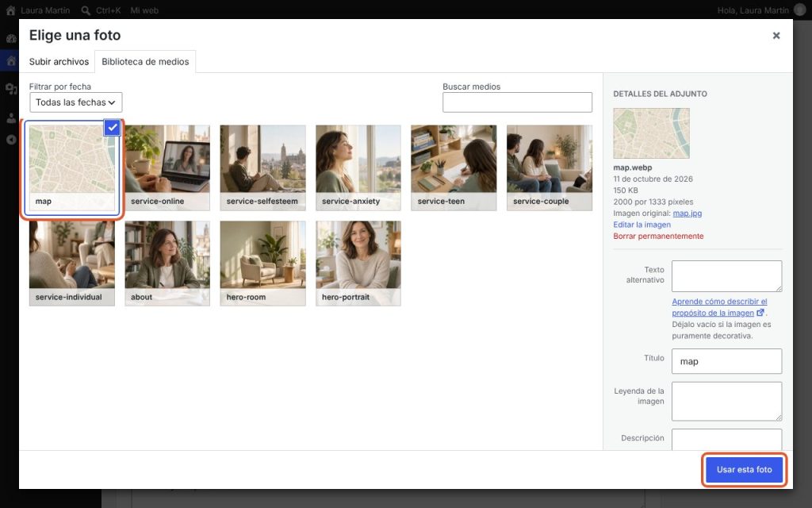The height and width of the screenshot is (508, 812).
Task: Open the users icon in the sidebar
Action: coord(11,117)
